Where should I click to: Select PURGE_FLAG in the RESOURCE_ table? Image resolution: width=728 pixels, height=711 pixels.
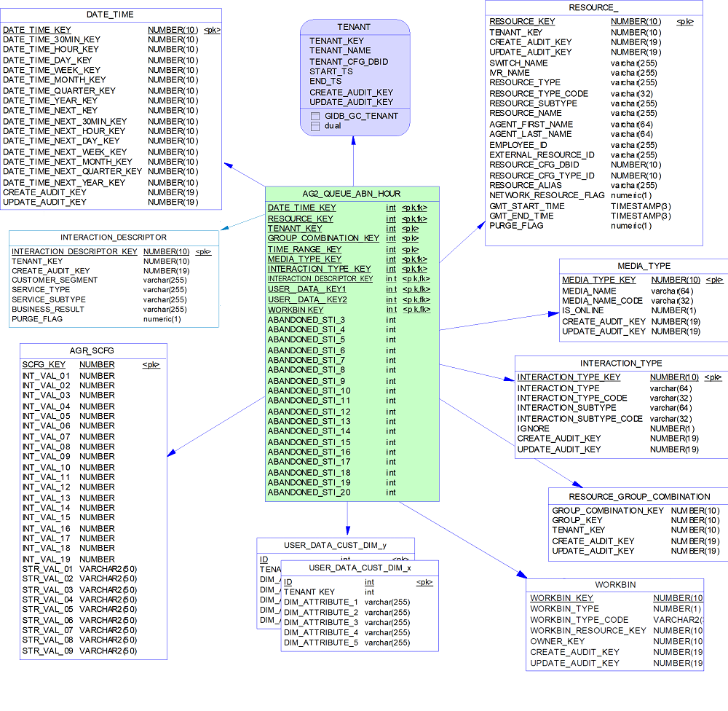click(516, 226)
